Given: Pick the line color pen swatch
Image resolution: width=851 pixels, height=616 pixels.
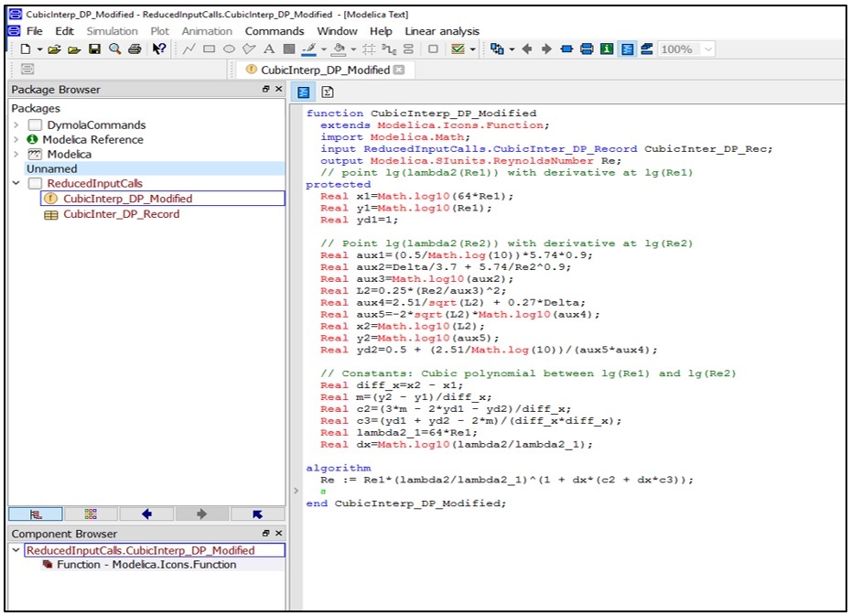Looking at the screenshot, I should click(x=308, y=49).
